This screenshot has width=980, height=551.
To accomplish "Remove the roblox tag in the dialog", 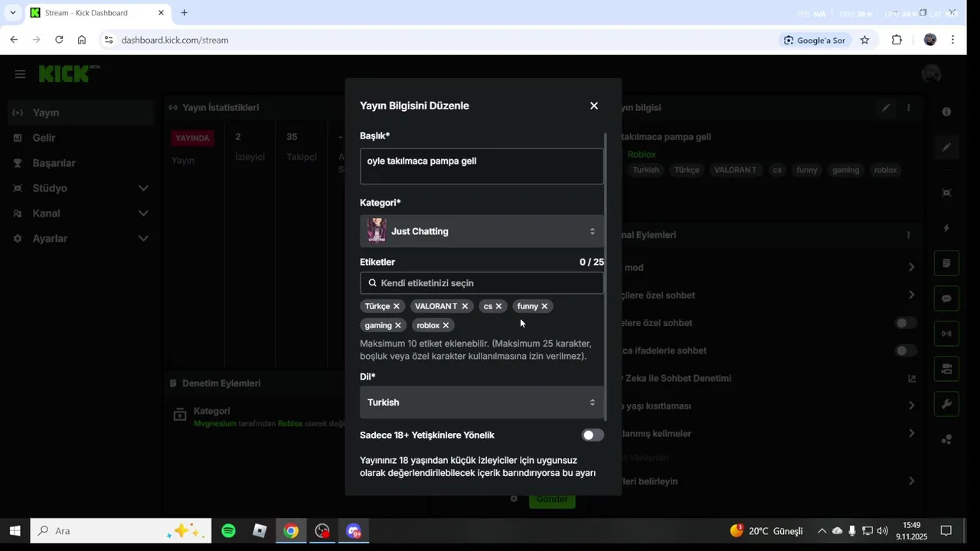I will [x=446, y=325].
